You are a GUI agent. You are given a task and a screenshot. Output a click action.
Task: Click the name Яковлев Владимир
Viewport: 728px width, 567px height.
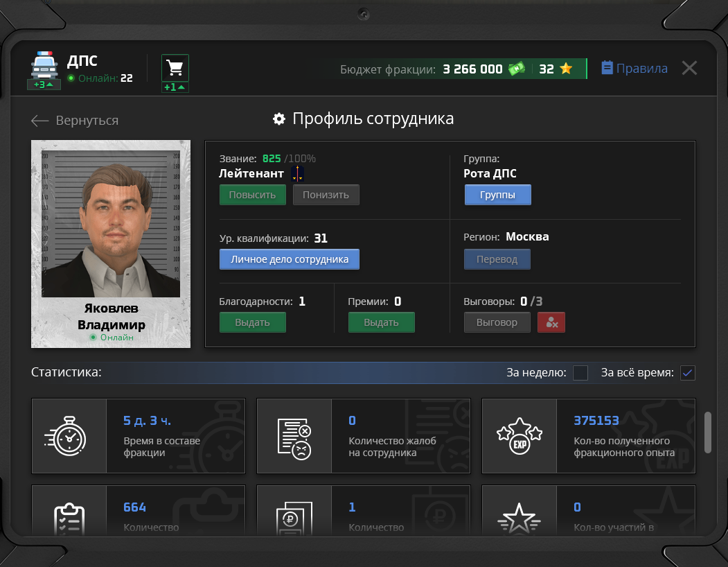click(x=111, y=317)
